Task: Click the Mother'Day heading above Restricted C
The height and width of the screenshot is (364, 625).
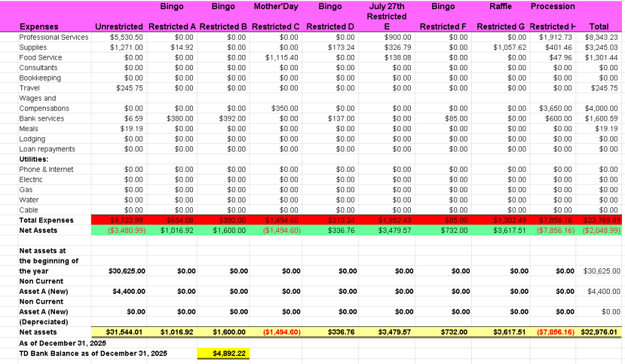Action: (x=276, y=7)
